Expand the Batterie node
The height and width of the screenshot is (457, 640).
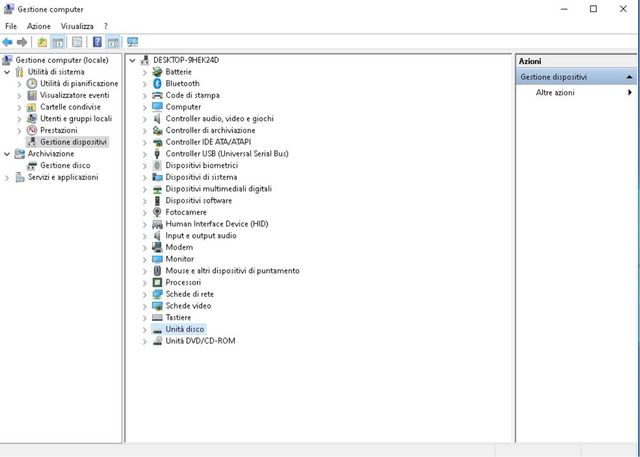point(144,72)
